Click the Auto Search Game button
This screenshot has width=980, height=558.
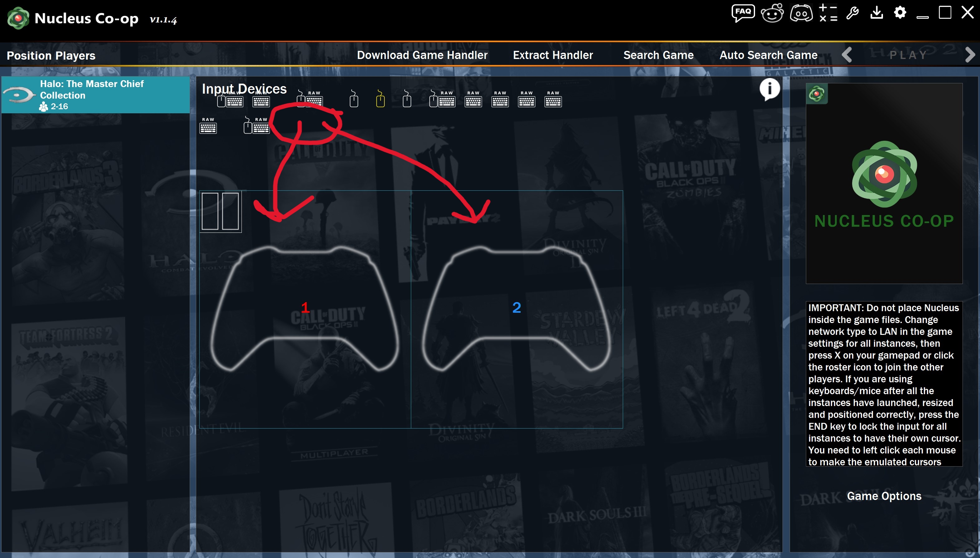768,55
